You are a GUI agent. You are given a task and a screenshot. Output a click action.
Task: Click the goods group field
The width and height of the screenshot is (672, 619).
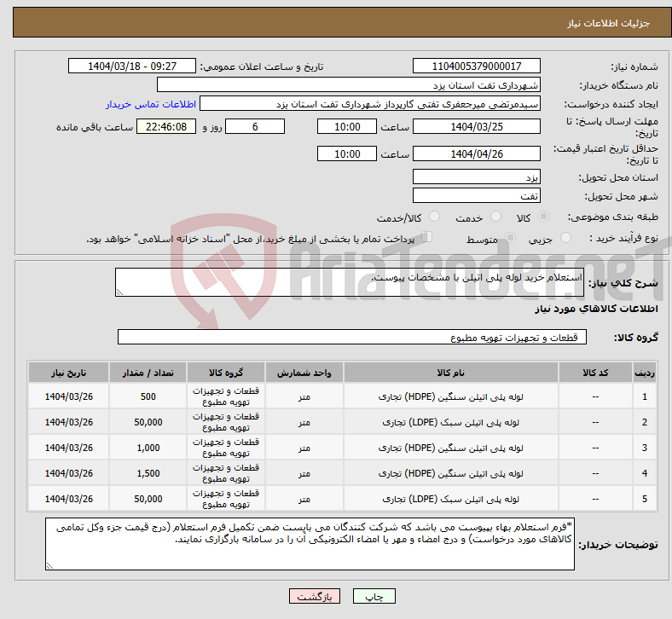tap(352, 337)
